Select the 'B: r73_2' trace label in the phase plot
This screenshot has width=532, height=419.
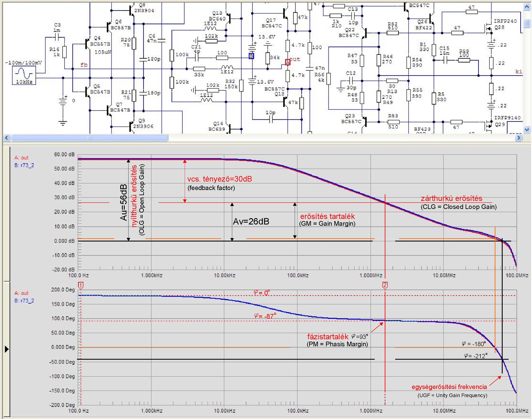pyautogui.click(x=24, y=300)
